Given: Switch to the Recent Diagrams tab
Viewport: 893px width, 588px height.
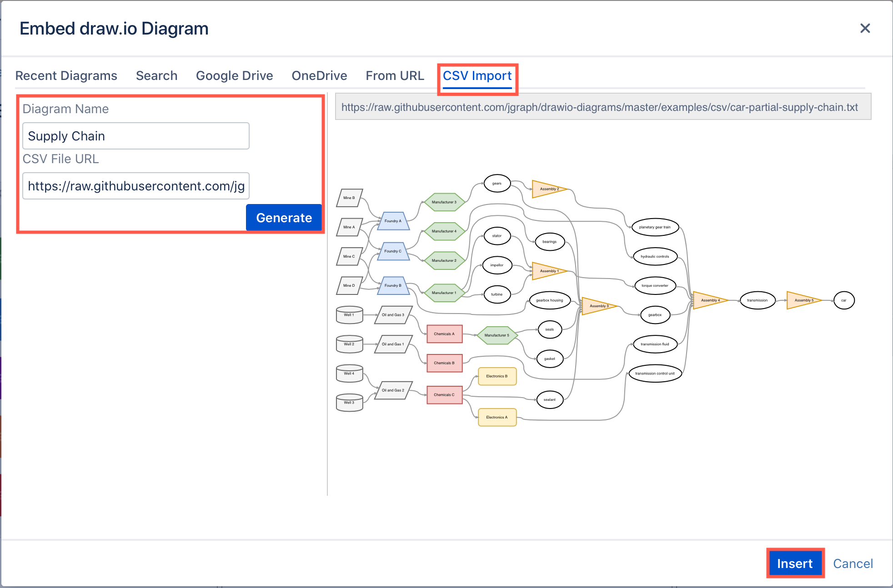Looking at the screenshot, I should 66,75.
